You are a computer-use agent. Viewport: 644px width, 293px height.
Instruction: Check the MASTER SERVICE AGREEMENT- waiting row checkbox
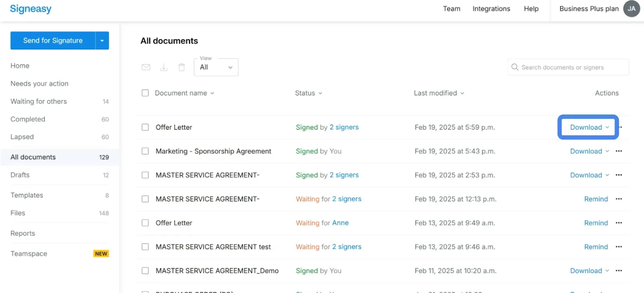[x=145, y=199]
